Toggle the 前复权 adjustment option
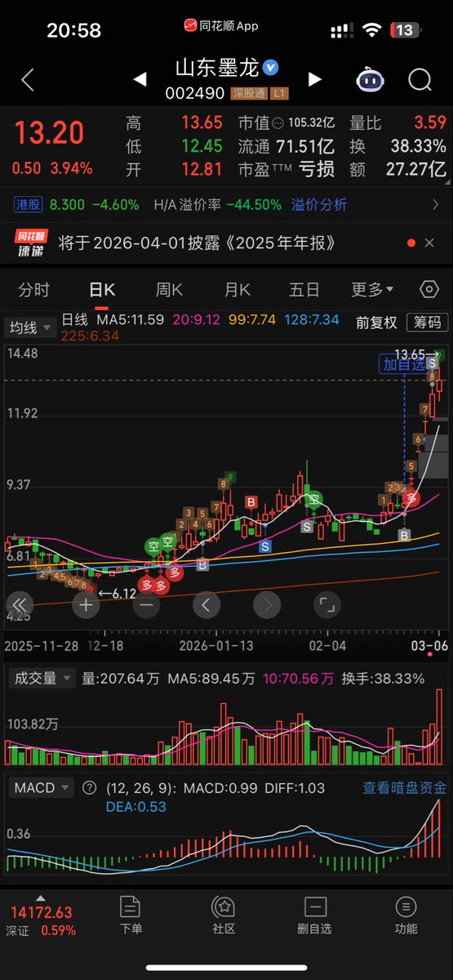 [376, 323]
